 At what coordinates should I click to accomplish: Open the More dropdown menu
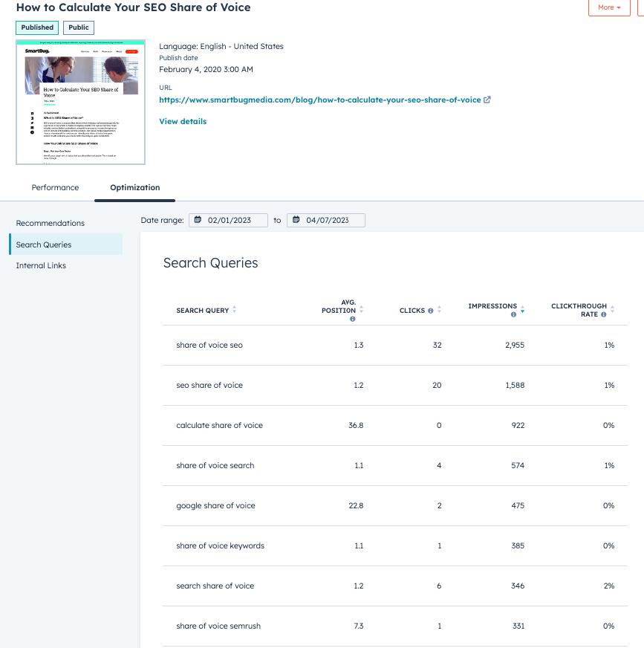tap(608, 7)
